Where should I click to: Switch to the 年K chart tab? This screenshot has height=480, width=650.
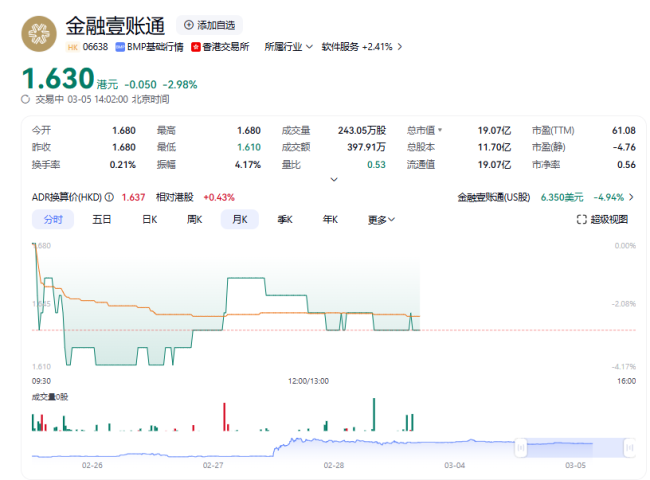click(x=330, y=219)
